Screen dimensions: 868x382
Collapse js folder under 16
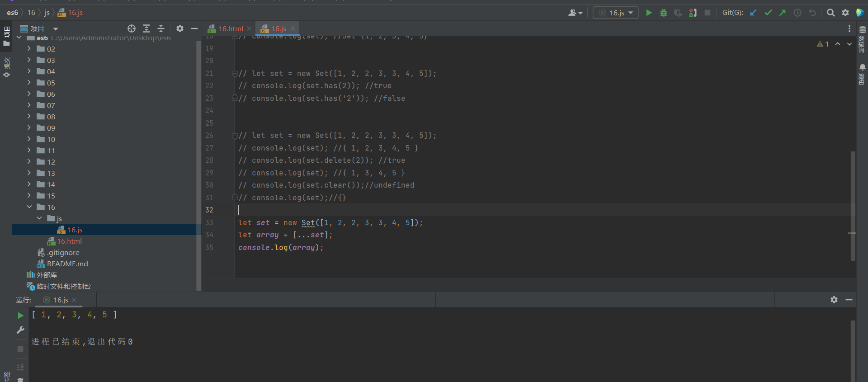(39, 218)
